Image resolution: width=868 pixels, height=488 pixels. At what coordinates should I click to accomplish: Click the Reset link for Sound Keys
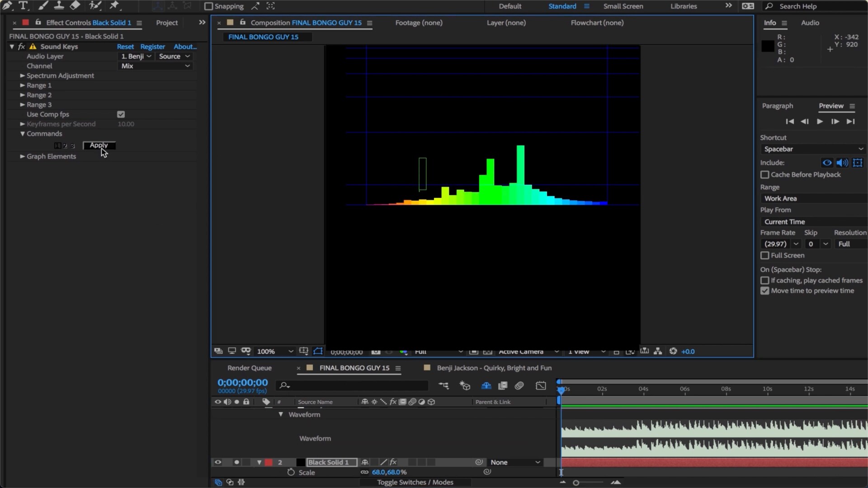(x=125, y=47)
